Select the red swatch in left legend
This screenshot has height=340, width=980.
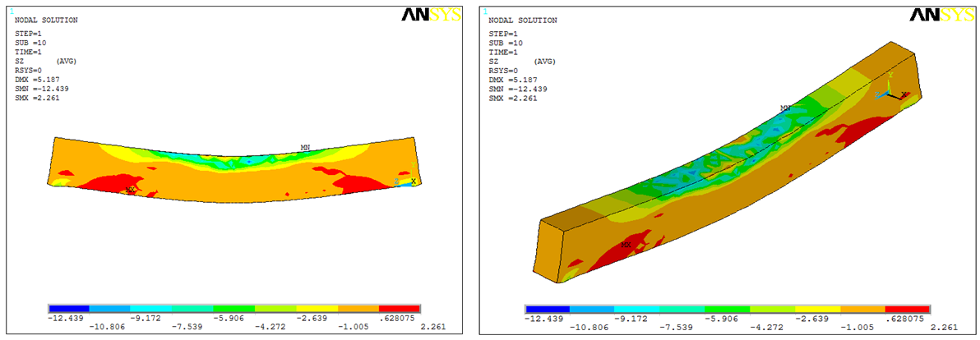pos(400,308)
